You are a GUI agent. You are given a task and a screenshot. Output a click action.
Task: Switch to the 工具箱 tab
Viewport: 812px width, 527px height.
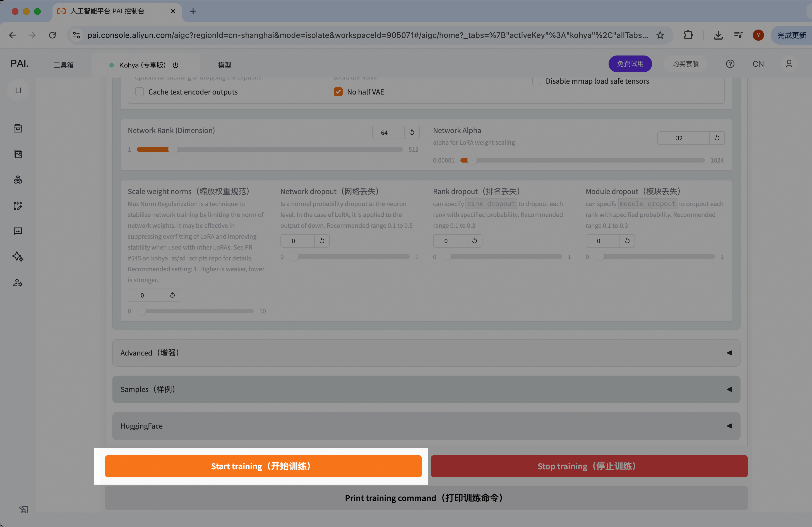(63, 65)
